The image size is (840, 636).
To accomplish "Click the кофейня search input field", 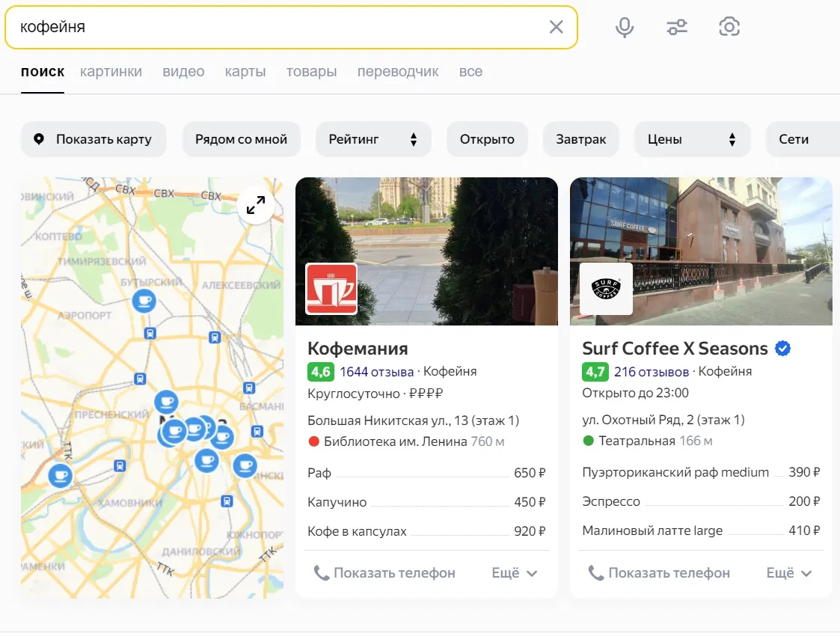I will (278, 27).
